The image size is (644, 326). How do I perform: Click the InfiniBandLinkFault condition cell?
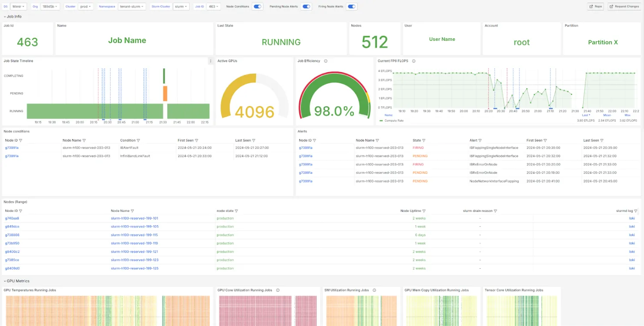(x=135, y=156)
